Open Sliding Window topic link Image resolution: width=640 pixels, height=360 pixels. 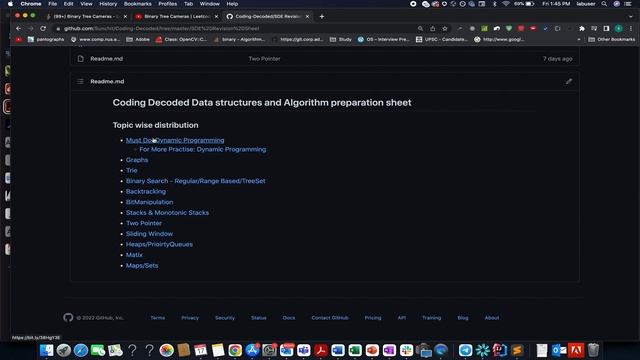(149, 234)
